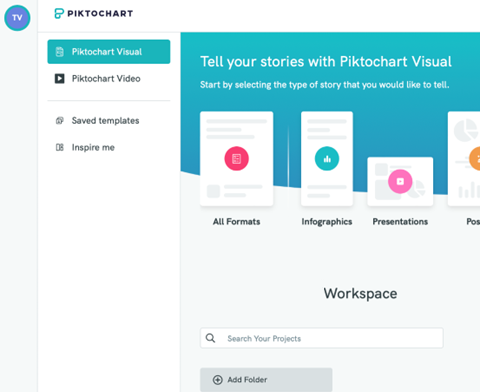Screen dimensions: 480x392
Task: Select Piktochart Visual in the sidebar
Action: click(x=109, y=52)
